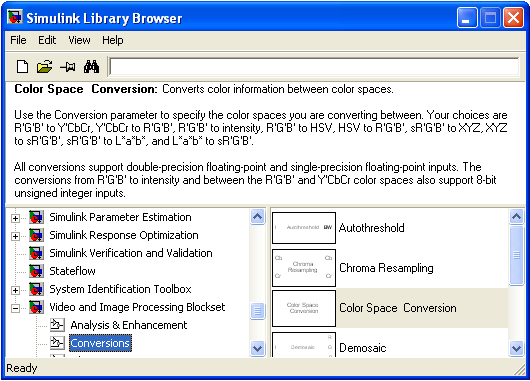Viewport: 530px width, 381px height.
Task: Click the up arrow of the library tree scrollbar
Action: [258, 216]
